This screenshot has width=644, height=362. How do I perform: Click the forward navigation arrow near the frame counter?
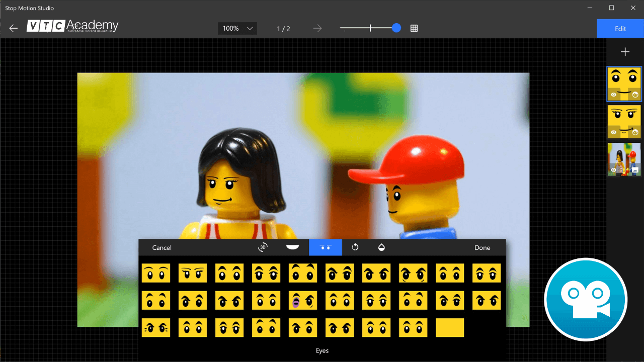tap(317, 28)
